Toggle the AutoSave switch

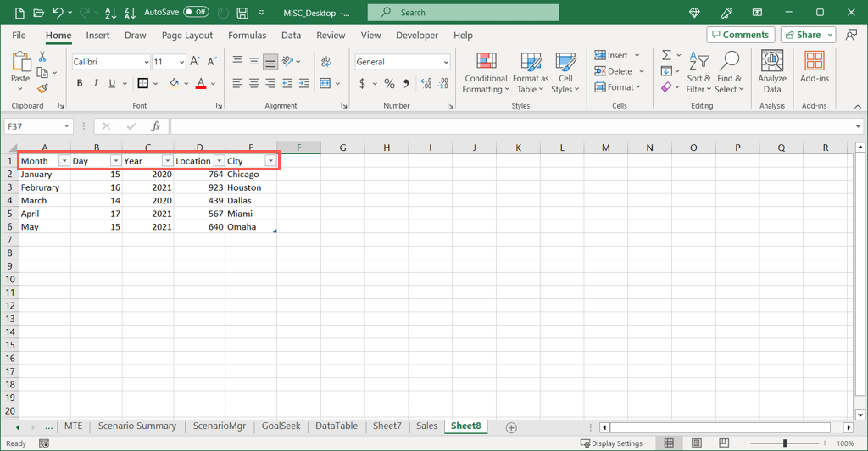point(196,13)
